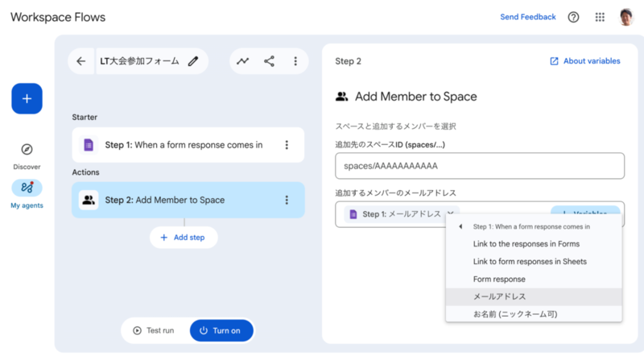Open the About variables link
This screenshot has height=356, width=644.
point(585,61)
